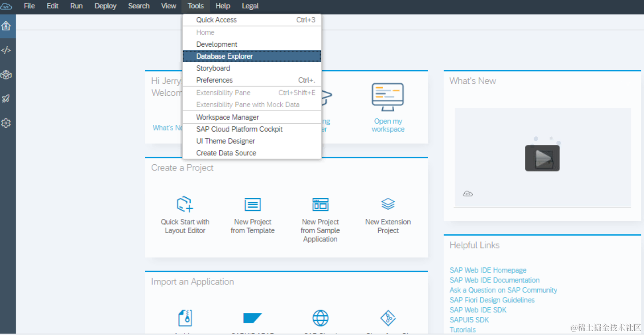Click the Archive import zip icon
Viewport: 644px width, 335px height.
point(185,318)
